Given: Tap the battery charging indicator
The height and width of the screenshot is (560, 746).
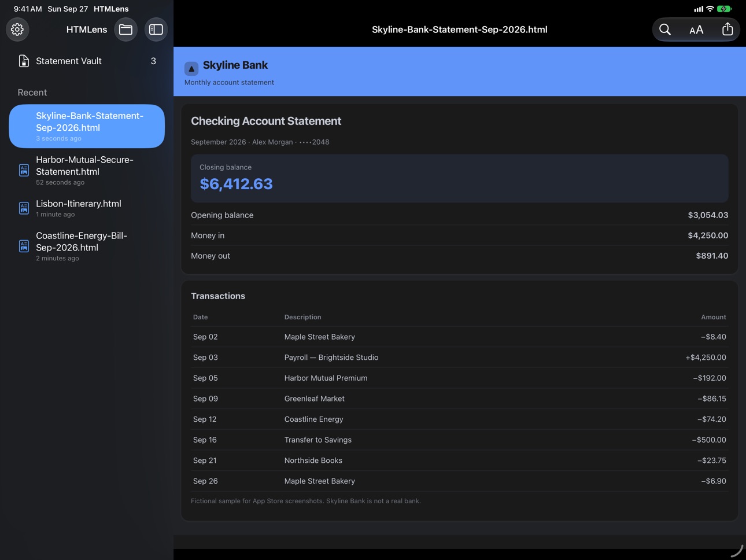Looking at the screenshot, I should coord(724,9).
